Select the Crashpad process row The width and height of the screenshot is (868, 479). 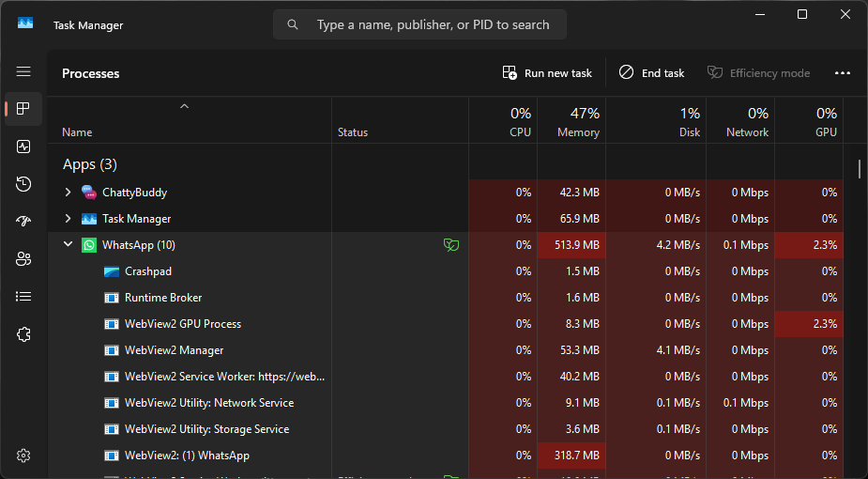[x=446, y=271]
